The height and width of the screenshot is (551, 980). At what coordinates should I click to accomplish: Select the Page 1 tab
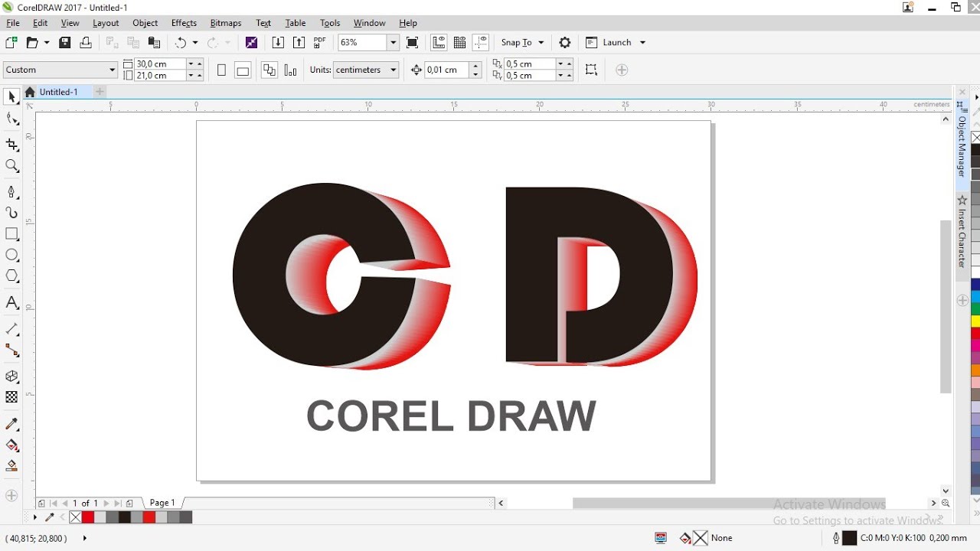point(162,503)
